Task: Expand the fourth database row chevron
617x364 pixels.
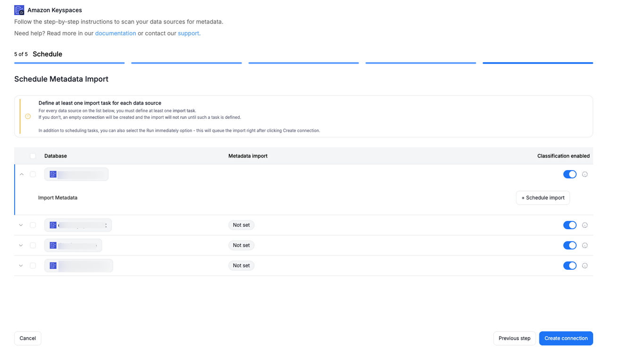Action: point(21,266)
